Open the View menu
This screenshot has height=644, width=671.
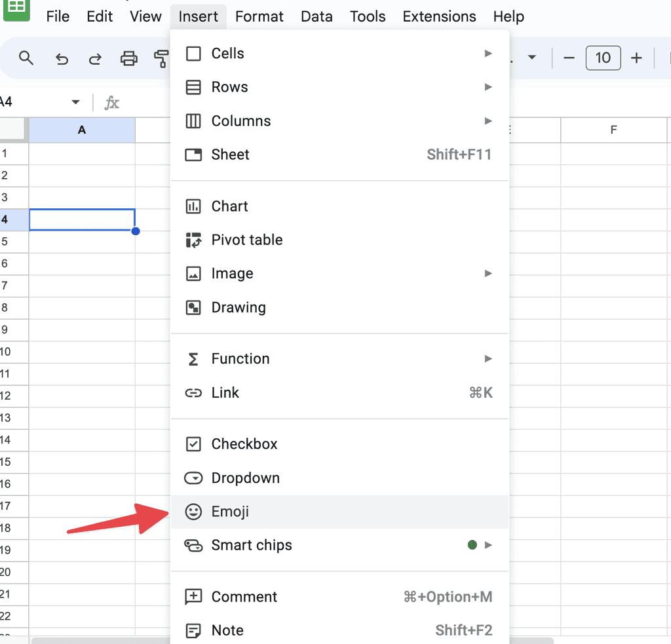(x=145, y=16)
